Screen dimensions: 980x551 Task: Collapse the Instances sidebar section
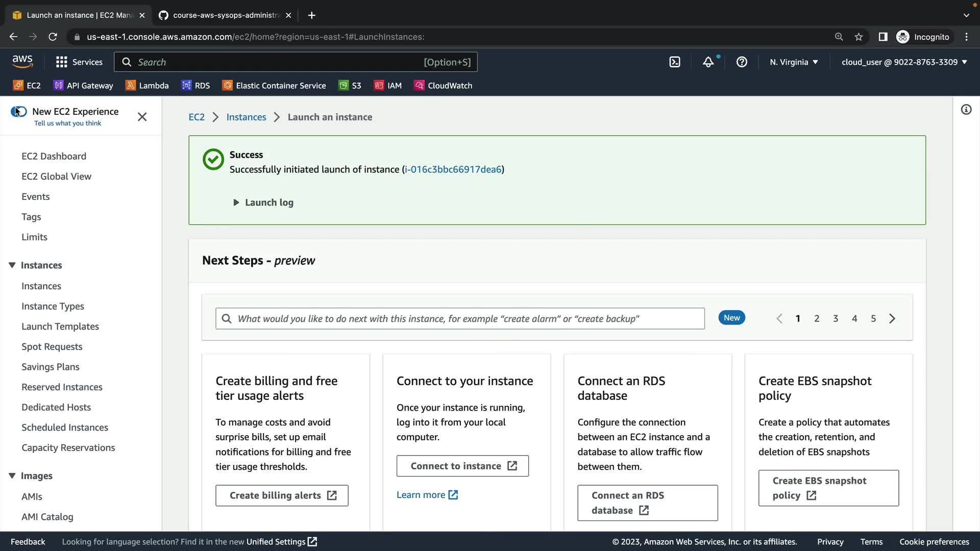(x=12, y=265)
